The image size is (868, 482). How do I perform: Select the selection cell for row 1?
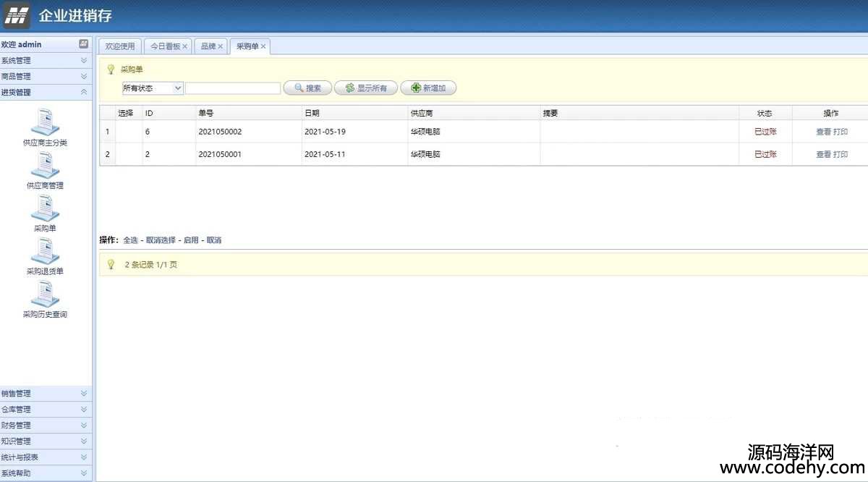click(128, 132)
